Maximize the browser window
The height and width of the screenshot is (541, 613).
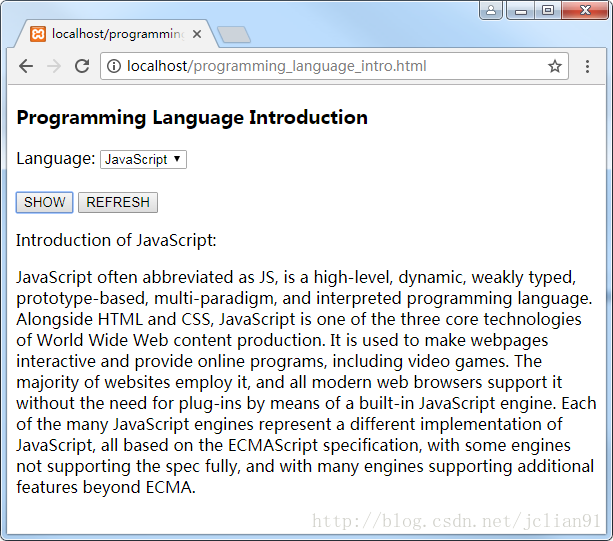(548, 10)
